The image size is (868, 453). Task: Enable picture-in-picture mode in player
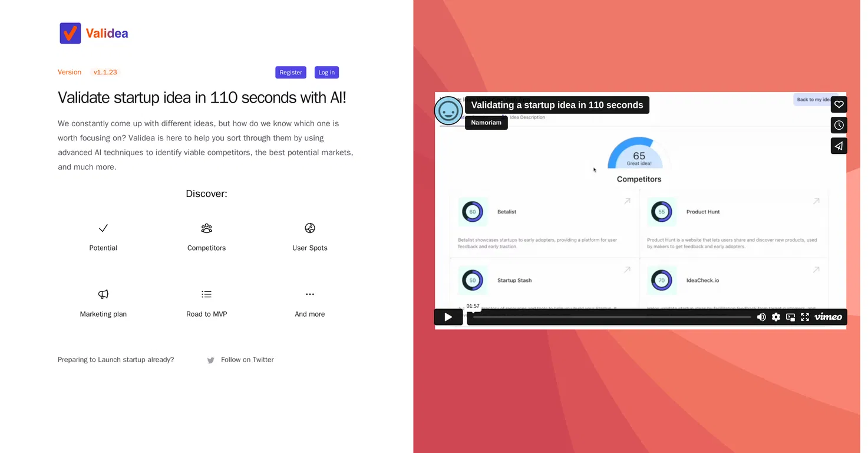(791, 317)
